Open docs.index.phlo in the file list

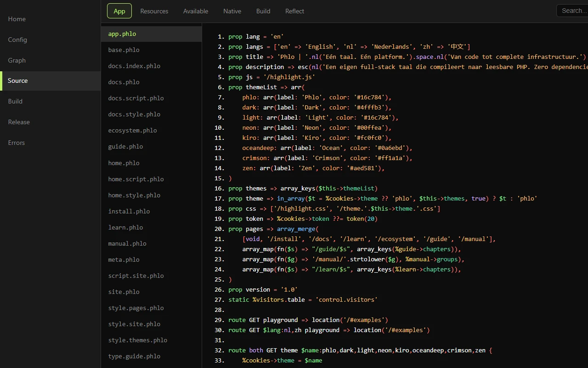(x=151, y=66)
